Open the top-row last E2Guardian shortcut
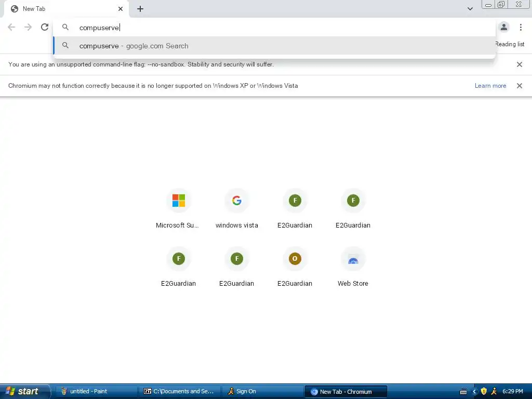 [x=353, y=209]
